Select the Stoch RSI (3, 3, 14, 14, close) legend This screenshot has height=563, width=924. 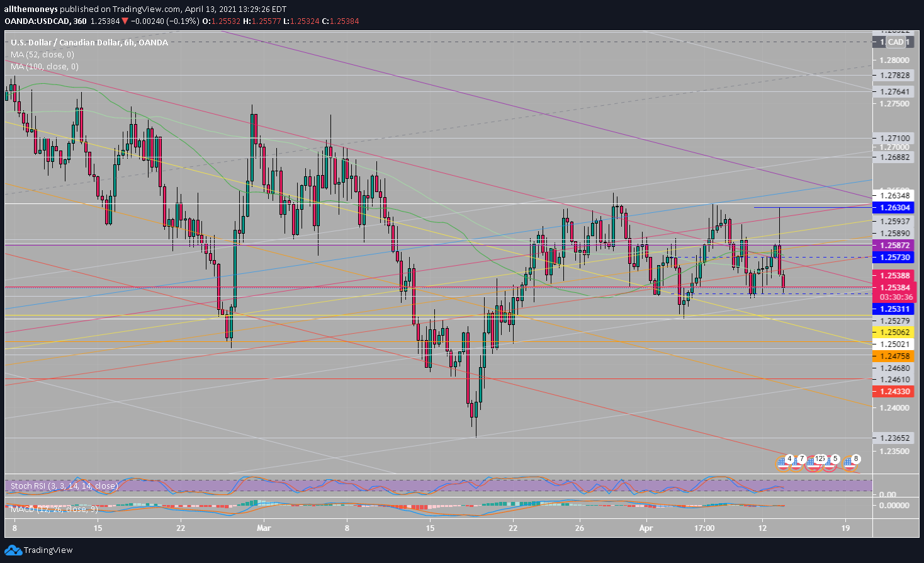[x=64, y=486]
